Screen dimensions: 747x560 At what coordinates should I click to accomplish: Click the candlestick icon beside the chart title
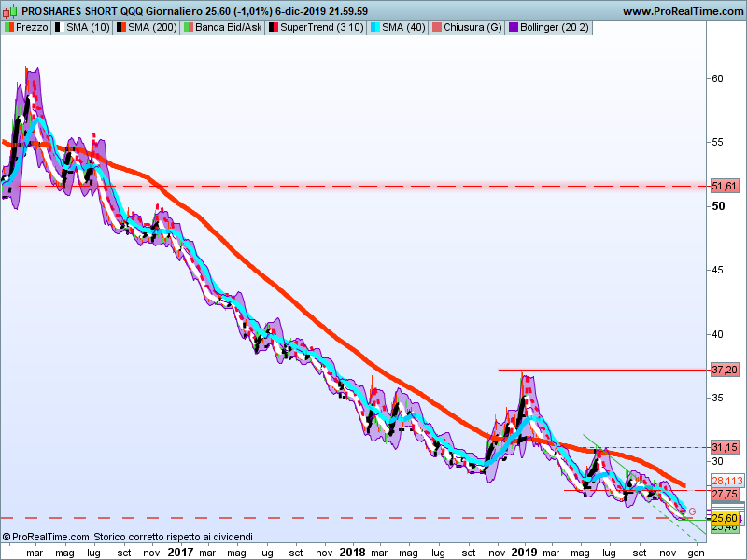point(10,11)
